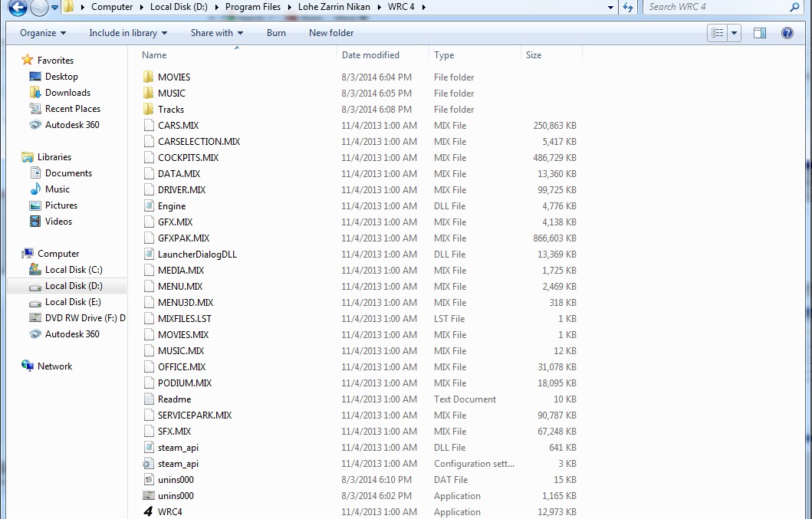The height and width of the screenshot is (519, 812).
Task: Expand arrow after Computer breadcrumb
Action: click(x=141, y=7)
